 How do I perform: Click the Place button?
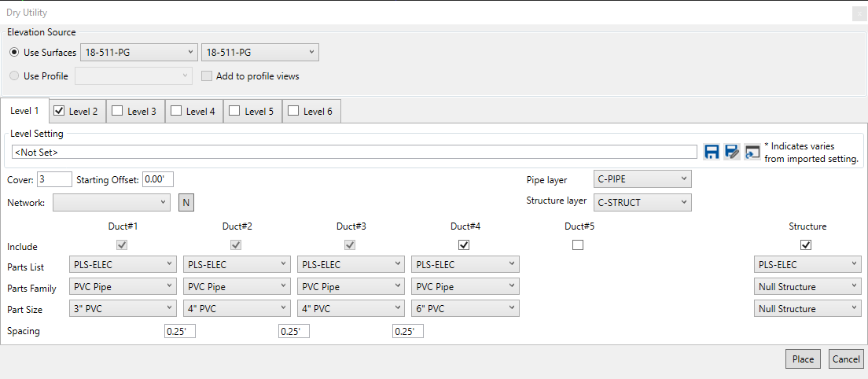(803, 359)
